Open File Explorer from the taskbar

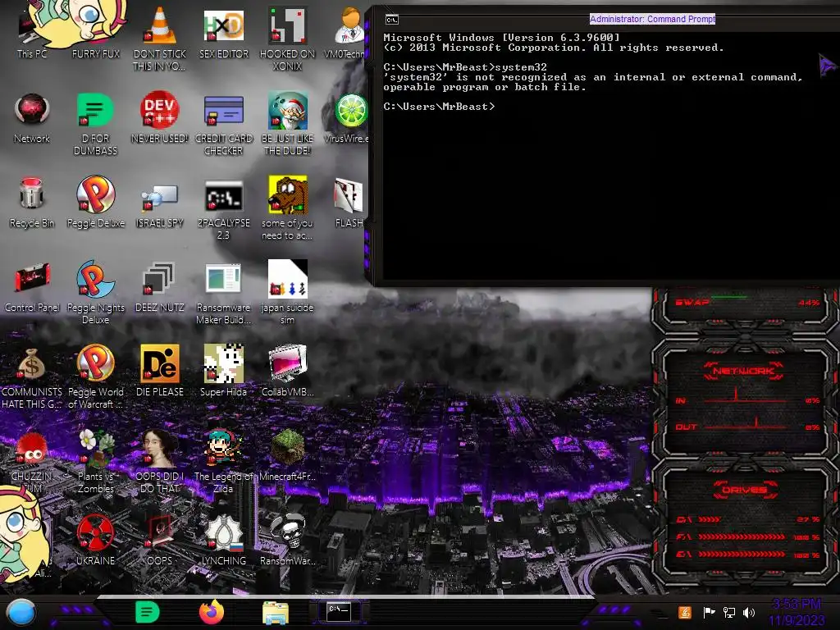click(276, 613)
